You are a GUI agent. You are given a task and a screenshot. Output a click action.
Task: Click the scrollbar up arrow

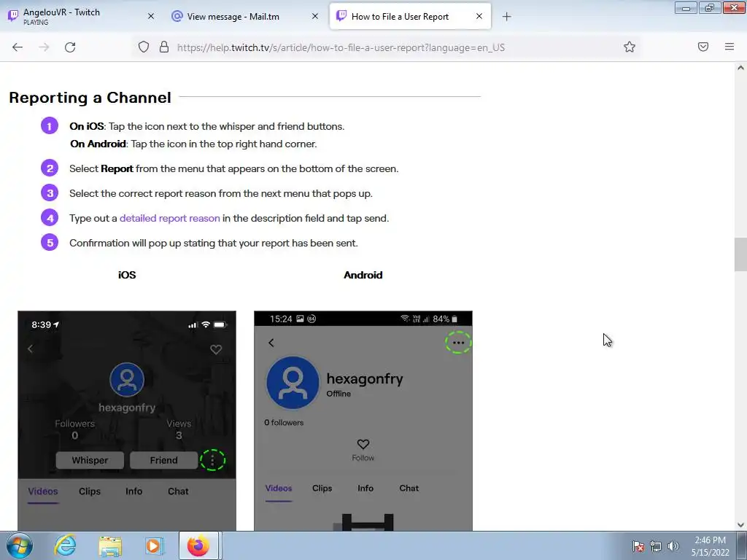point(740,68)
